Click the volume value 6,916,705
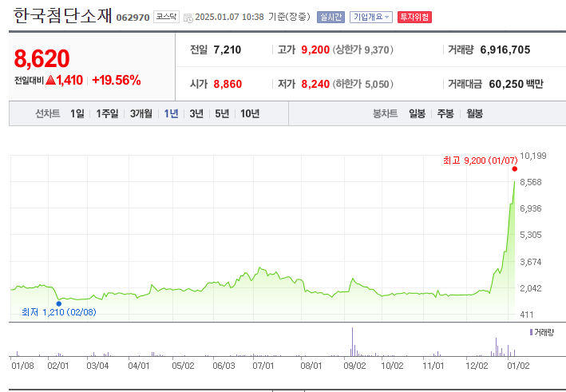Image resolution: width=566 pixels, height=392 pixels. point(505,49)
